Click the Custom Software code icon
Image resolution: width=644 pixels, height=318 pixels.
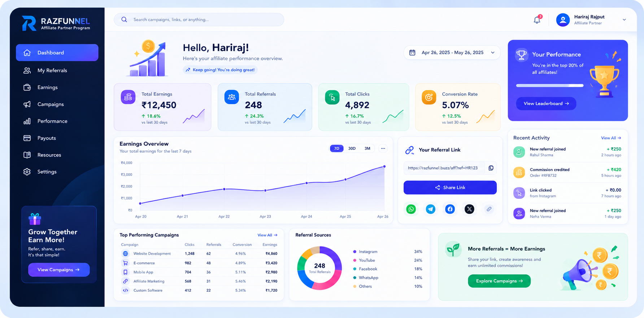(125, 290)
